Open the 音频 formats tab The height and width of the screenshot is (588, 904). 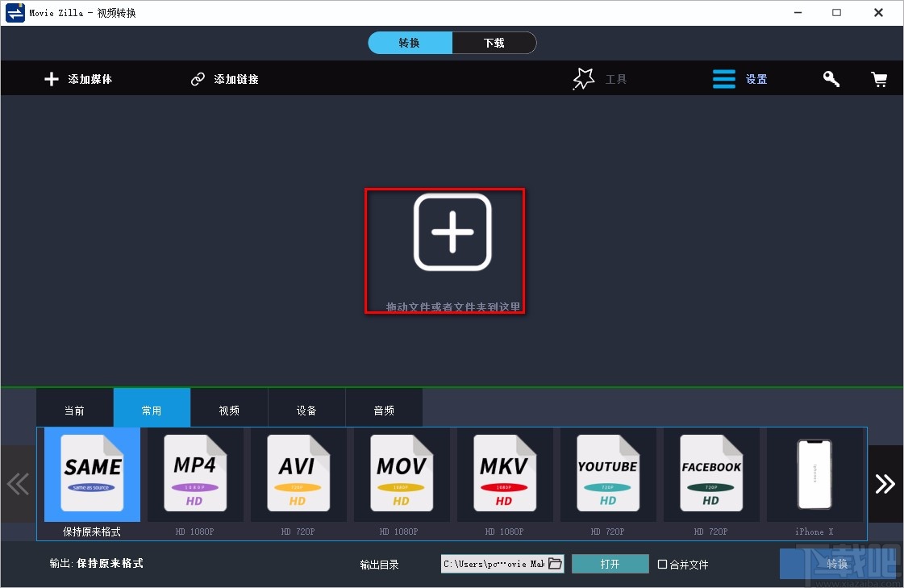coord(384,408)
